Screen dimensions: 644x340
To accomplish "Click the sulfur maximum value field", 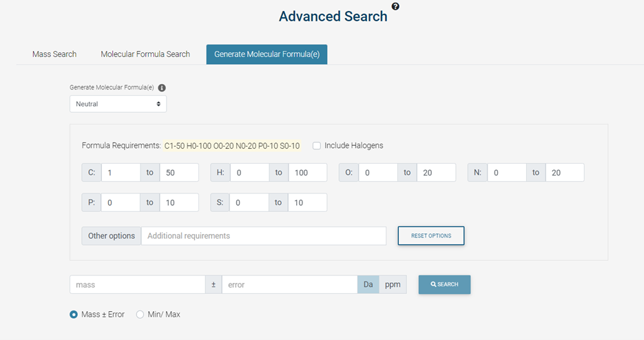I will 307,202.
